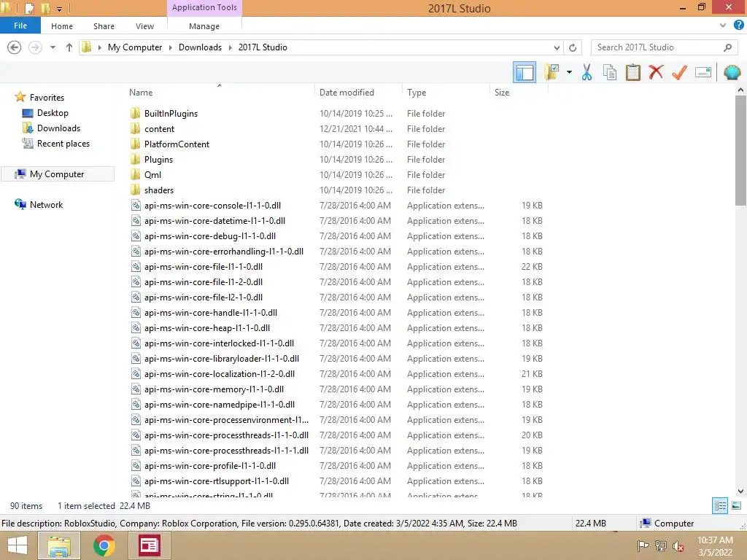Open the folder options toolbar icon
Viewport: 747px width, 560px height.
pos(551,72)
